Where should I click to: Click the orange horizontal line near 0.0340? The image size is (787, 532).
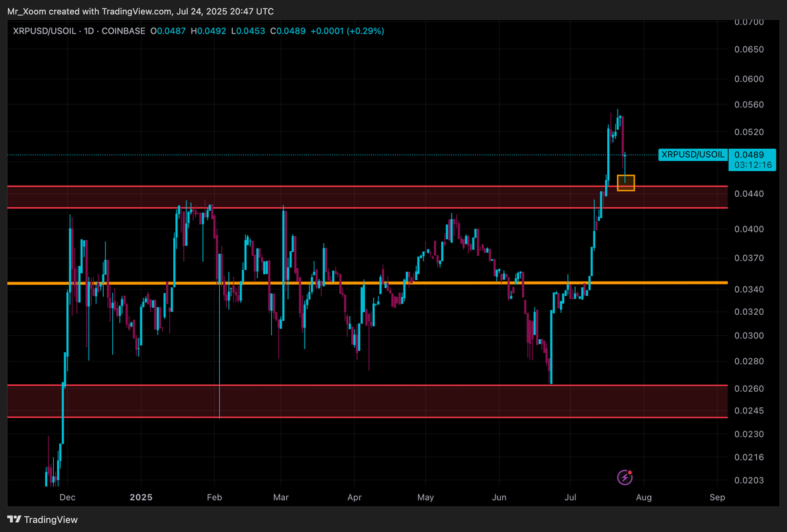[x=368, y=283]
